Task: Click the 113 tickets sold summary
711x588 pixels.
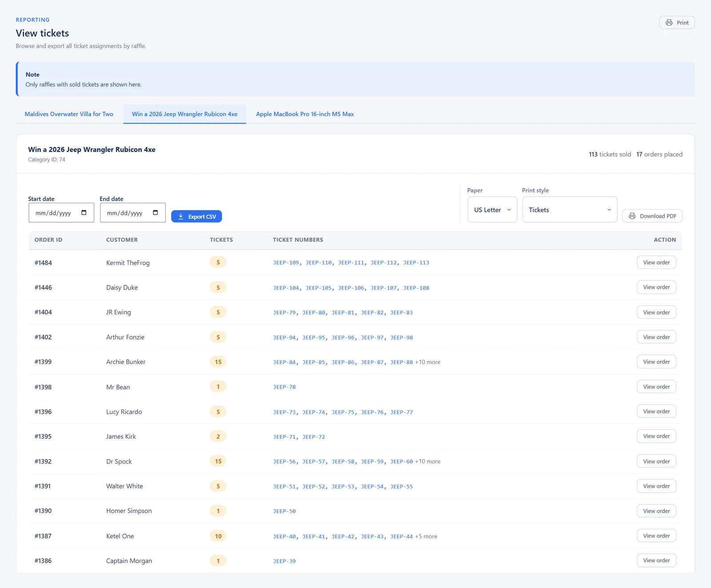Action: (610, 154)
